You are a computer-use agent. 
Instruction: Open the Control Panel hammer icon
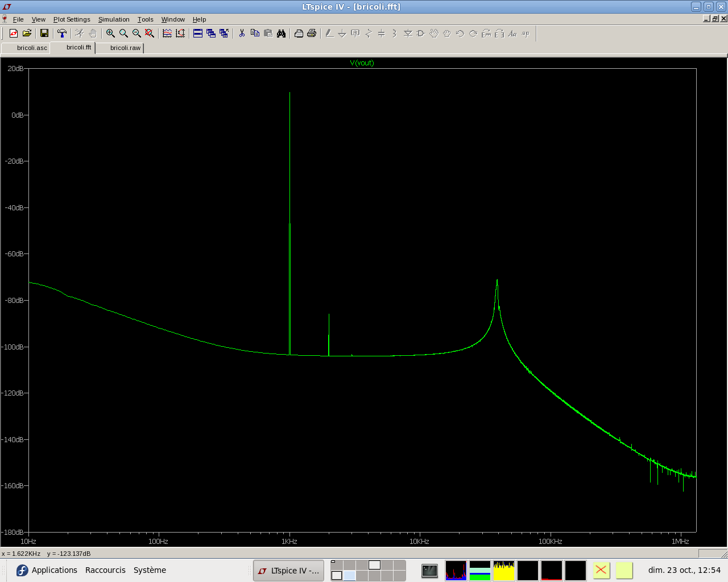62,34
